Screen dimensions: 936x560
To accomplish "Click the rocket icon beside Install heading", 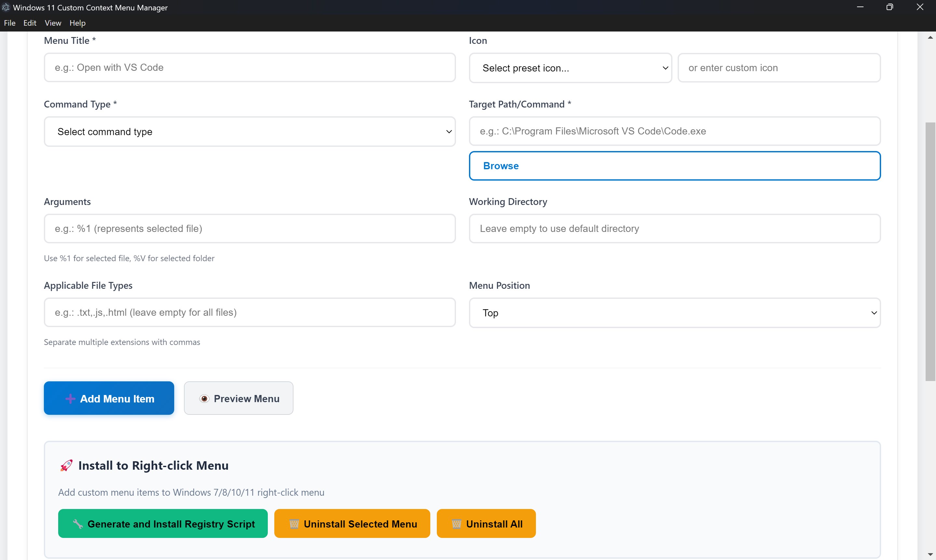I will (x=66, y=466).
